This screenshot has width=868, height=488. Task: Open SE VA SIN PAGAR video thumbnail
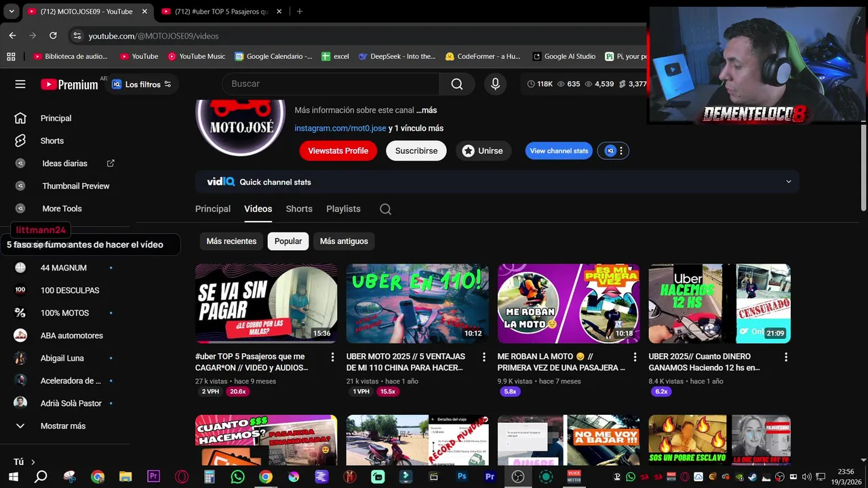click(266, 304)
